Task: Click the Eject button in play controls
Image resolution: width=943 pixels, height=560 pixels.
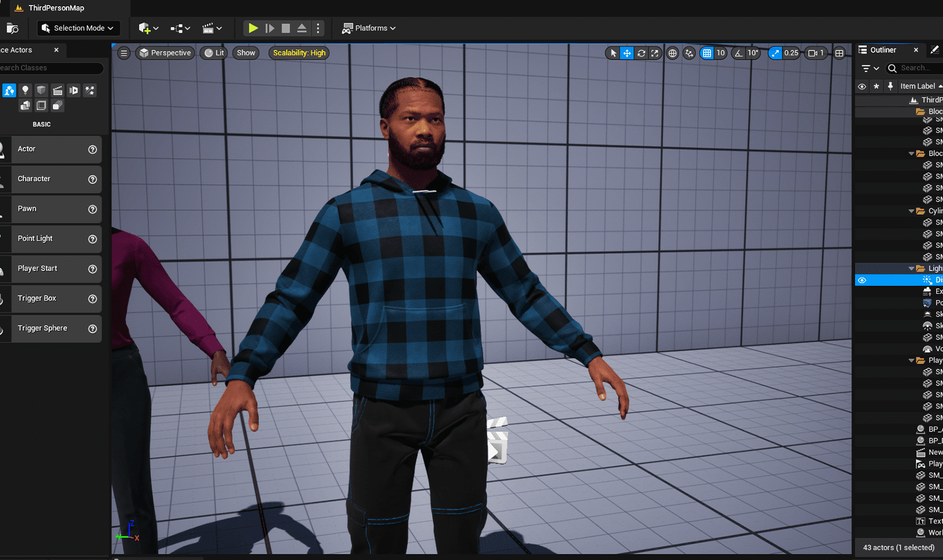Action: pos(302,28)
